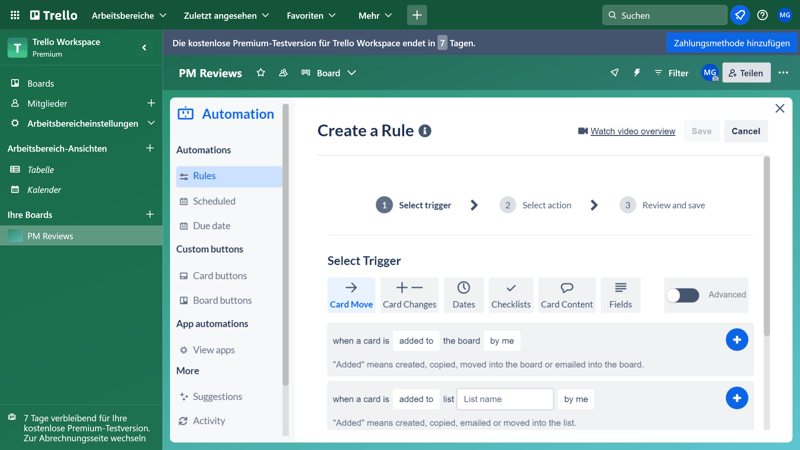
Task: Open the app switcher grid icon
Action: [x=14, y=15]
